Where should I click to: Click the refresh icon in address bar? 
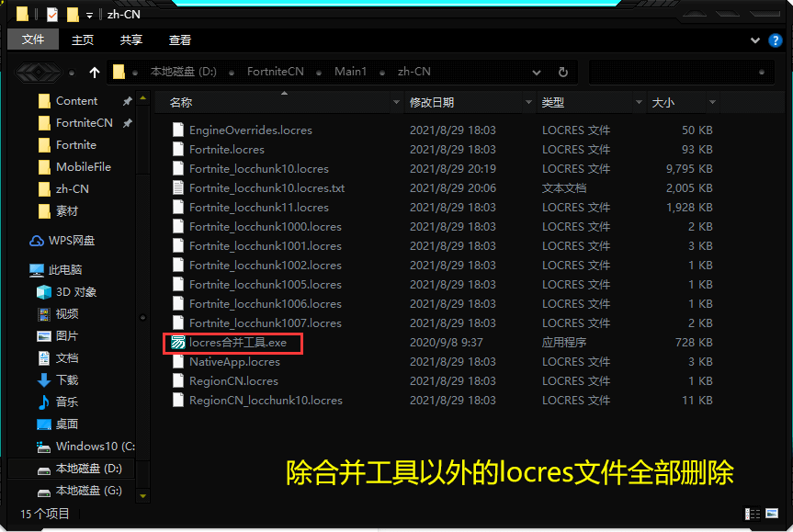563,73
